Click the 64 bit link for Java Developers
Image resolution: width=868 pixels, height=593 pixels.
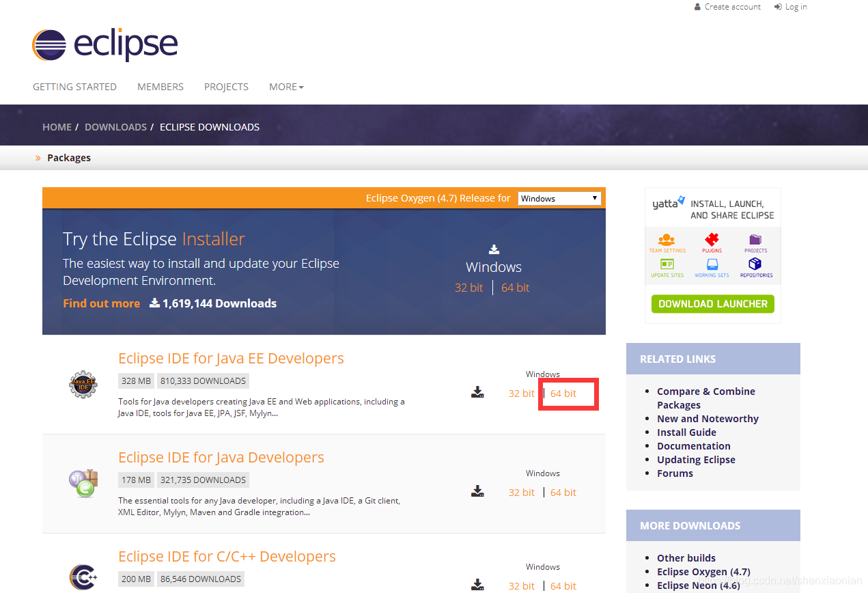point(563,493)
